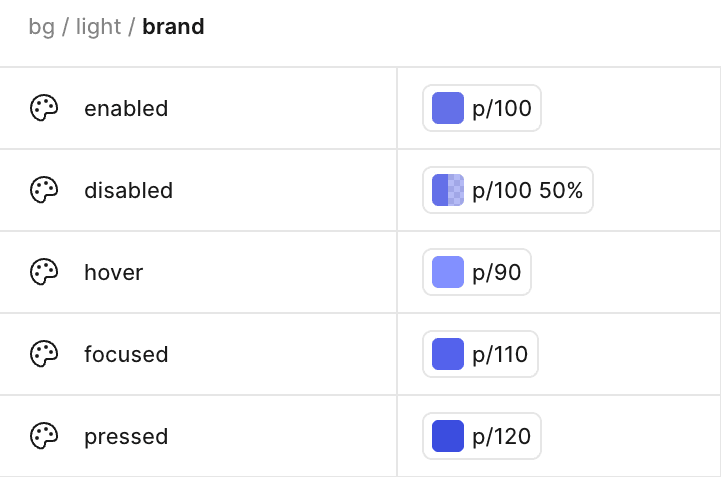The image size is (721, 477).
Task: Select the p/90 color swatch
Action: pyautogui.click(x=448, y=272)
